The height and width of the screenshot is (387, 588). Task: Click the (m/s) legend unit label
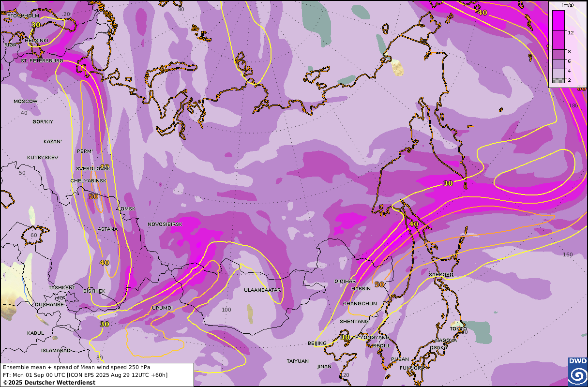pos(568,5)
